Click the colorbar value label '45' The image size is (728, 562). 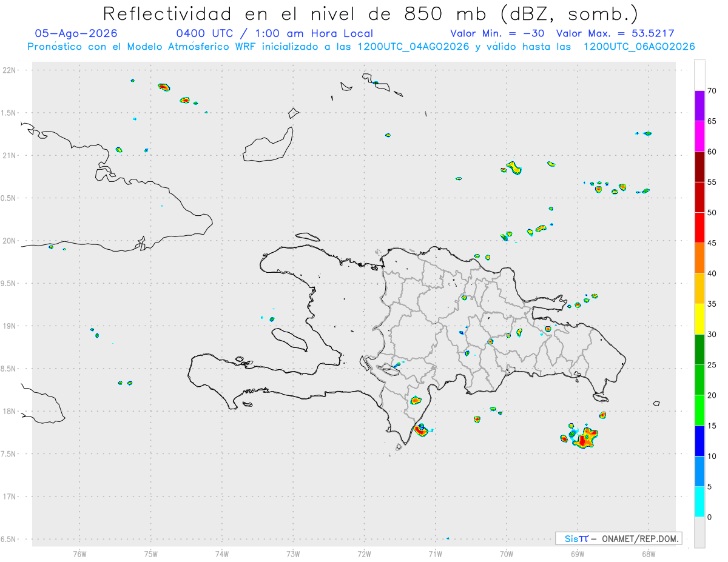712,243
